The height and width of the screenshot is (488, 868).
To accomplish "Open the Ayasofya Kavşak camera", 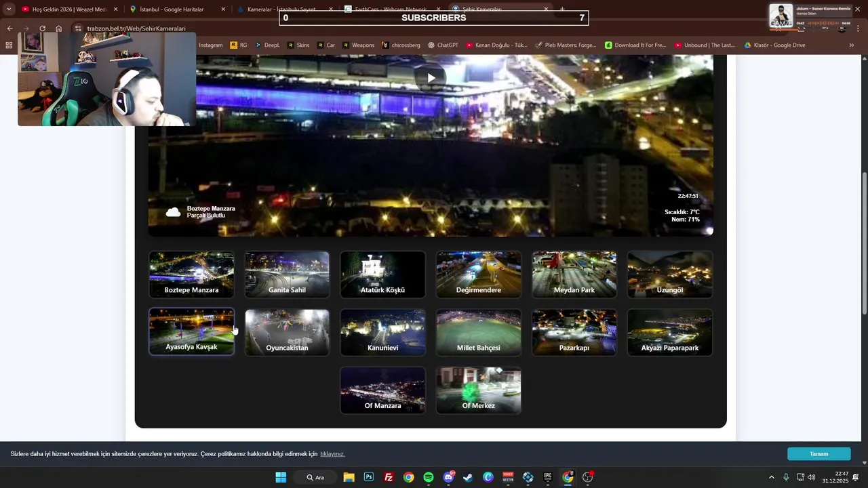I will click(x=191, y=332).
